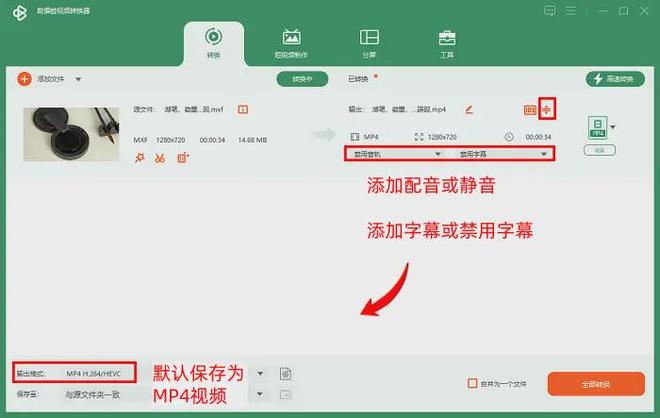Click the orange icon right of compress
Viewport: 660px width, 418px height.
coord(547,109)
